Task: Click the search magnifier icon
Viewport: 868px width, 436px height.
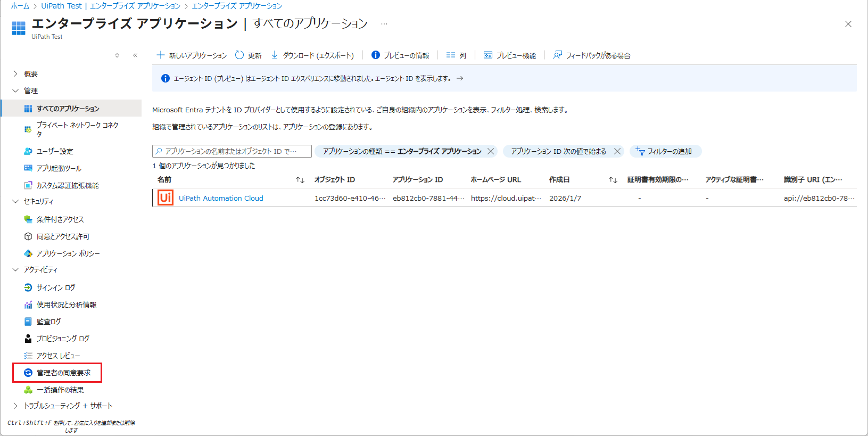Action: coord(159,151)
